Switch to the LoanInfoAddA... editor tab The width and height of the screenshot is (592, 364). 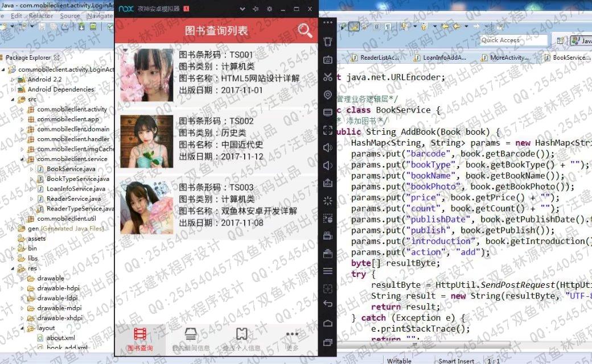[440, 57]
